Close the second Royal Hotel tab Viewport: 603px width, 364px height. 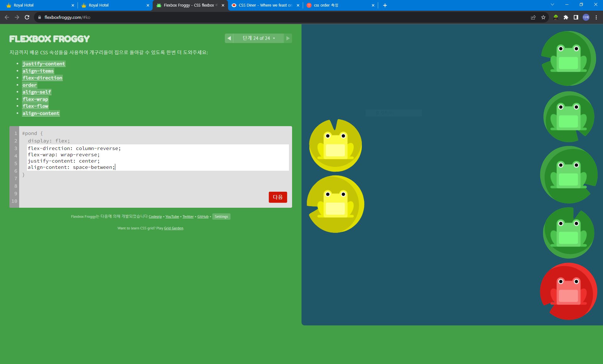(148, 5)
